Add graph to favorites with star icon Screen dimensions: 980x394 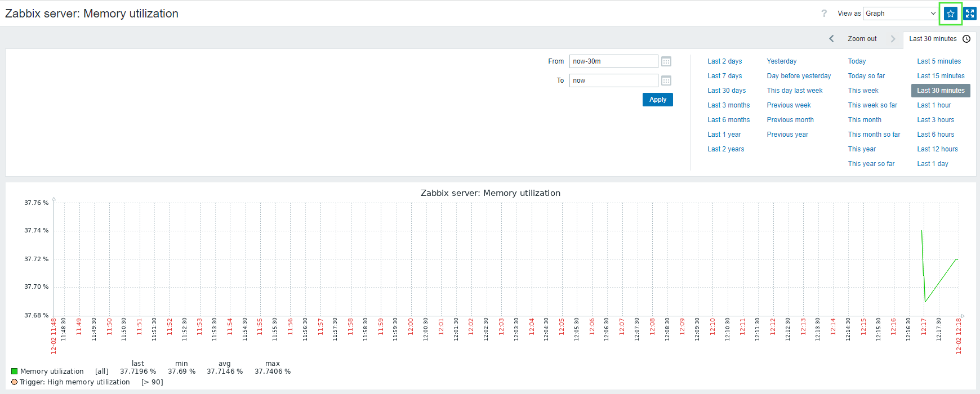pyautogui.click(x=951, y=14)
